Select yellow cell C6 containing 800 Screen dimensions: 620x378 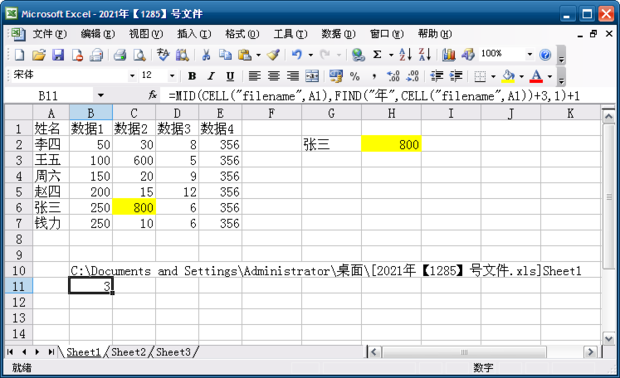coord(134,207)
